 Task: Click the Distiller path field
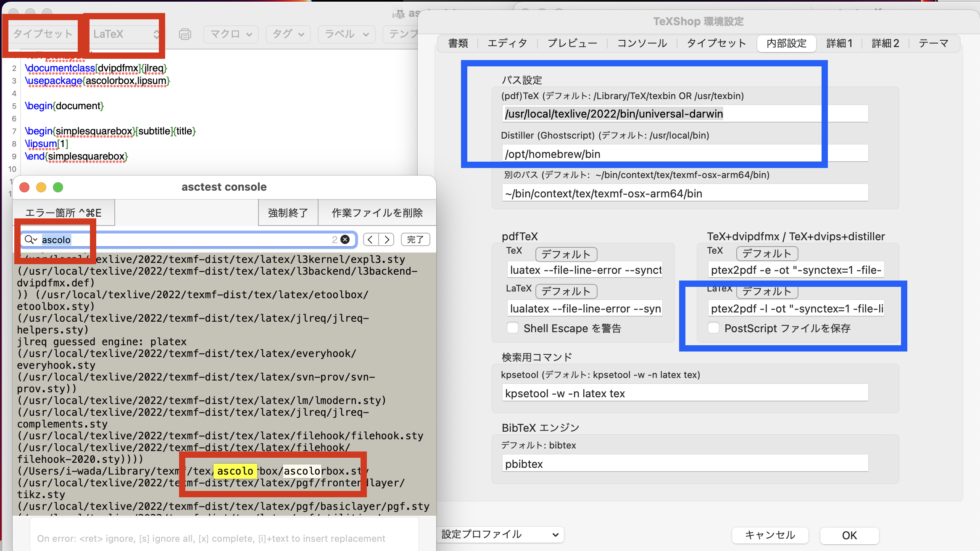click(x=685, y=154)
